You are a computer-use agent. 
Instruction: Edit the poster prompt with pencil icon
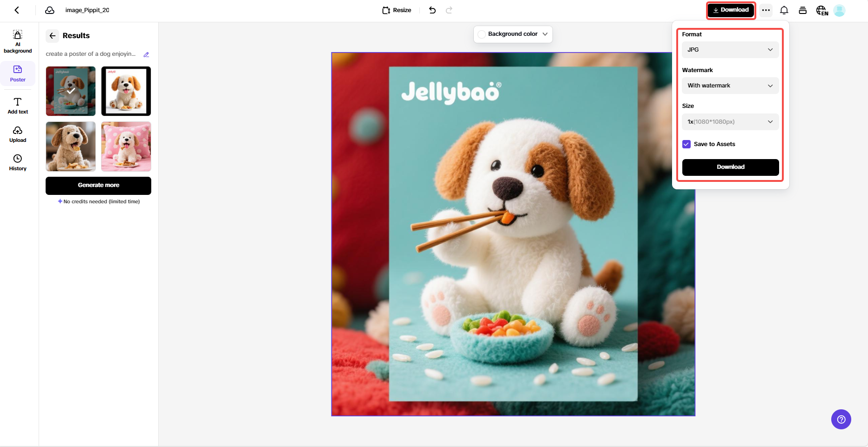point(146,54)
